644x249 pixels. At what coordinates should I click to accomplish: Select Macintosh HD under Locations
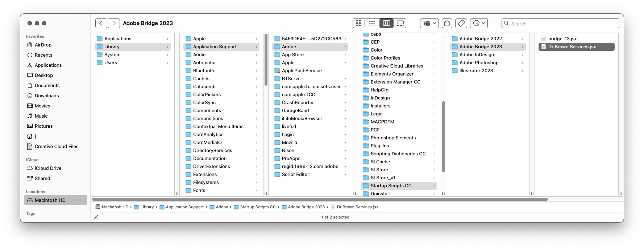(55, 200)
